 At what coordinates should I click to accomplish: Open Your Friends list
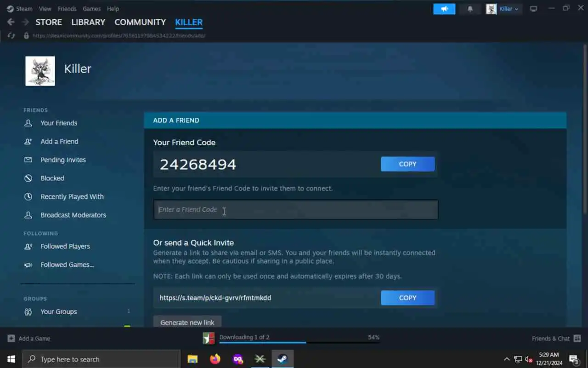59,123
